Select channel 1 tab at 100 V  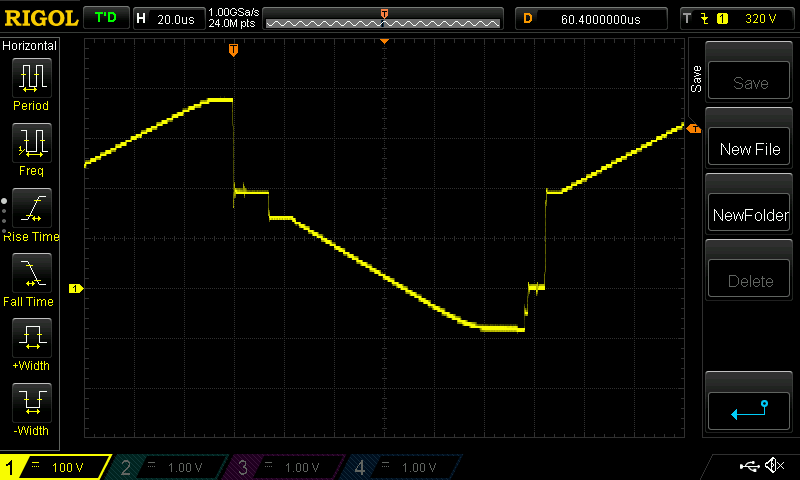click(55, 467)
